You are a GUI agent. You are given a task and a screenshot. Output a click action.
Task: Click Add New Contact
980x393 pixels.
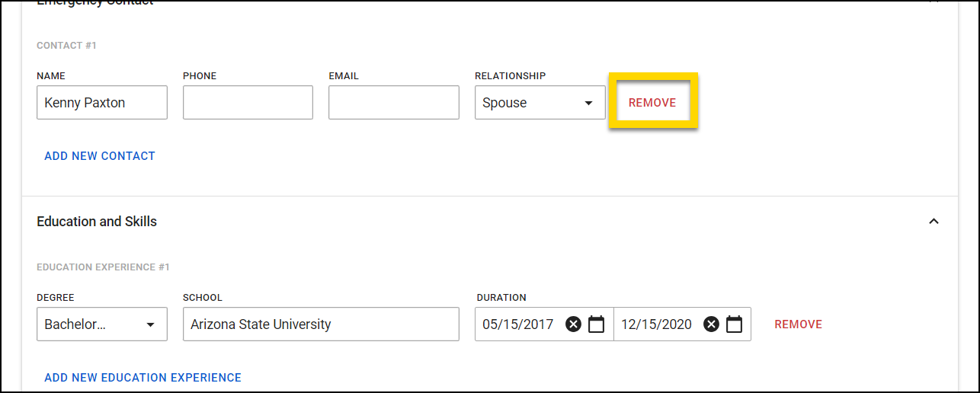[100, 156]
